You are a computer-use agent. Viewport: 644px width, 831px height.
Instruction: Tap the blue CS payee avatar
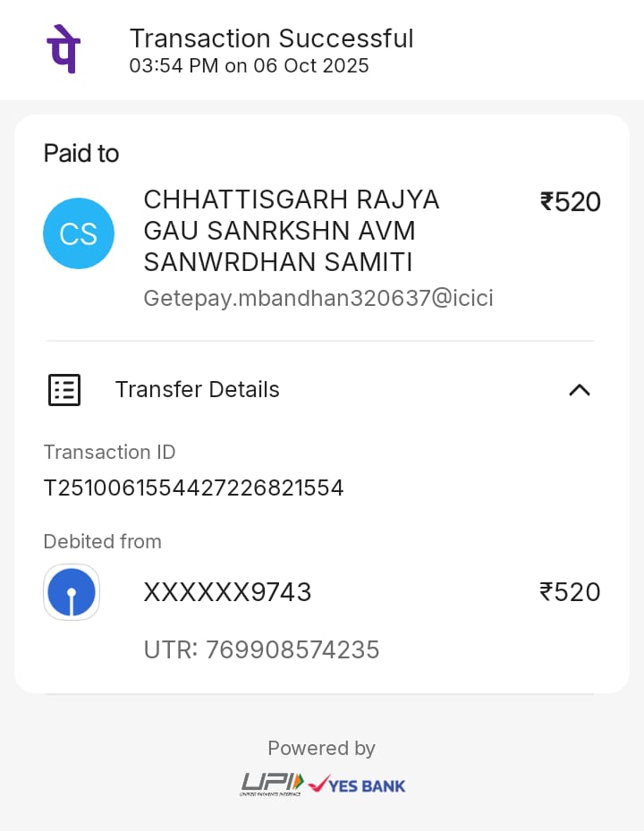(79, 233)
